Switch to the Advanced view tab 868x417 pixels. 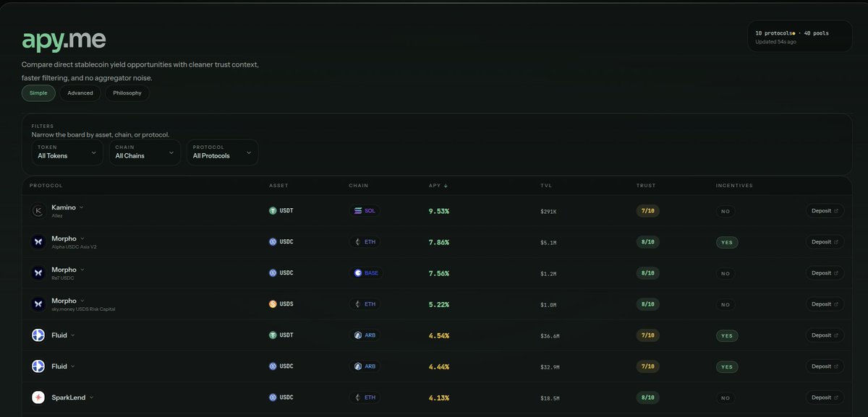tap(80, 93)
